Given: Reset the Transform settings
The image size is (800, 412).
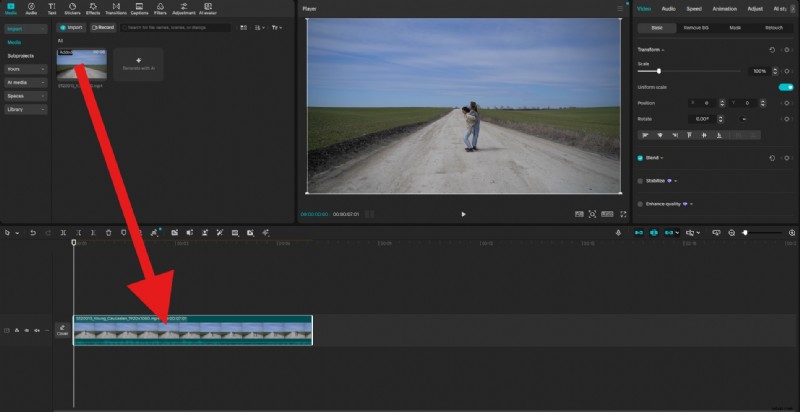Looking at the screenshot, I should click(x=772, y=50).
